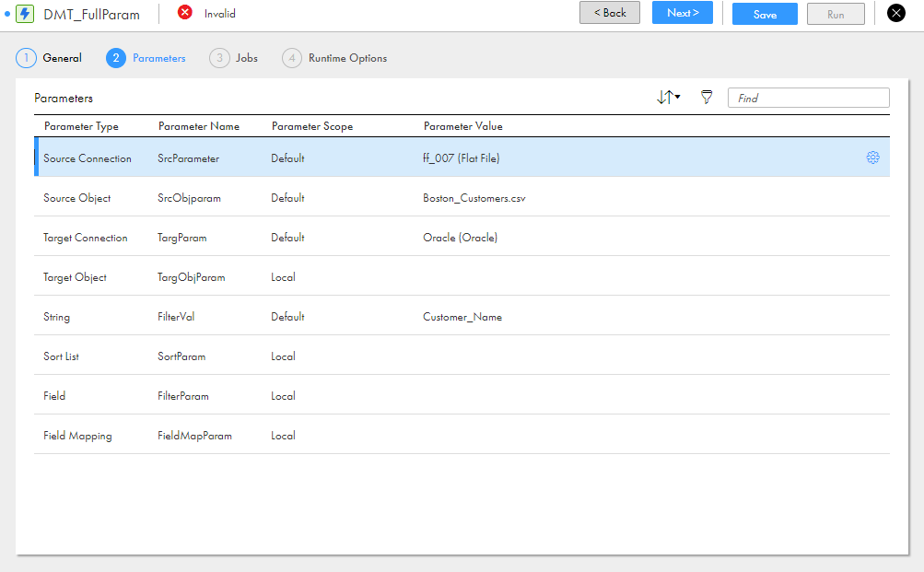This screenshot has width=924, height=572.
Task: Go back with the Back button
Action: coord(609,12)
